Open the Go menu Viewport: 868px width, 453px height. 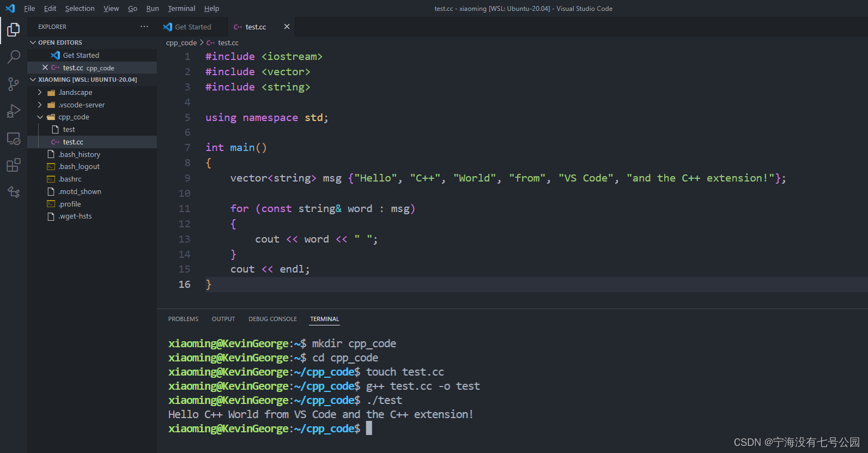(132, 8)
